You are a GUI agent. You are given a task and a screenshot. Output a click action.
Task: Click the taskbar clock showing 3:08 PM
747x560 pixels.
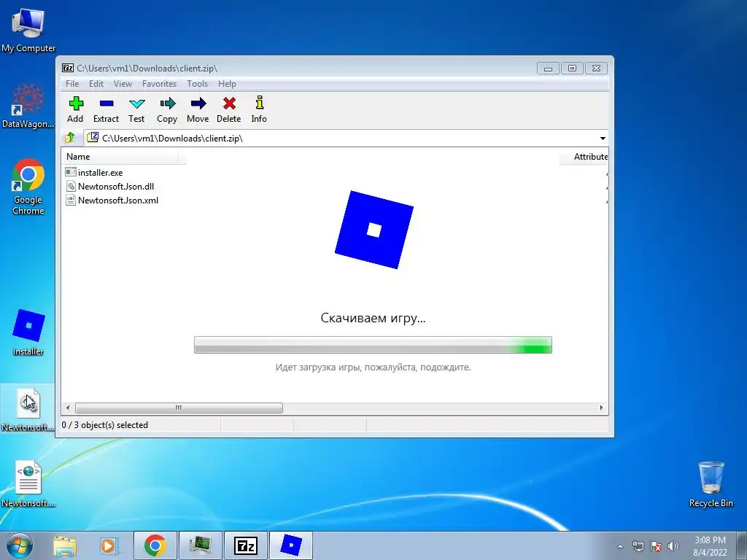[x=710, y=546]
